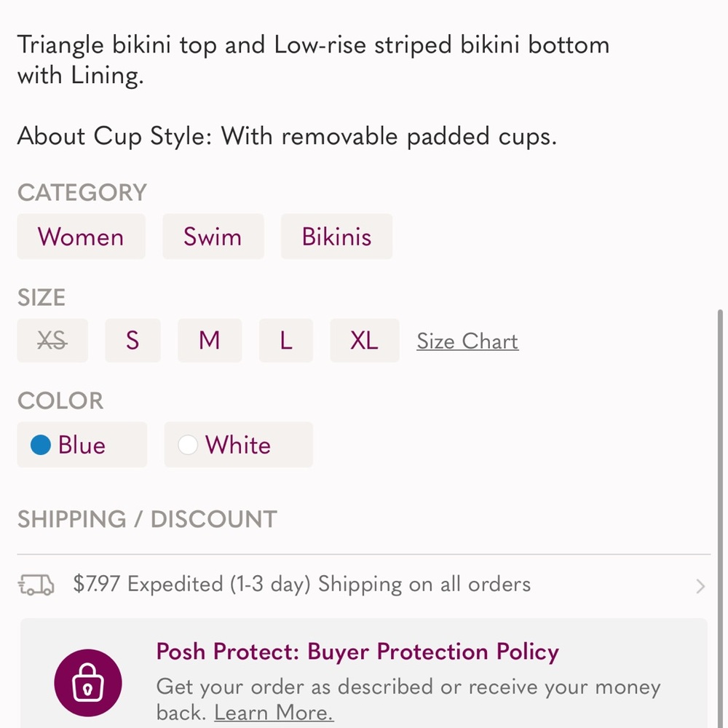728x728 pixels.
Task: Open the $7.97 Expedited Shipping row
Action: [302, 585]
